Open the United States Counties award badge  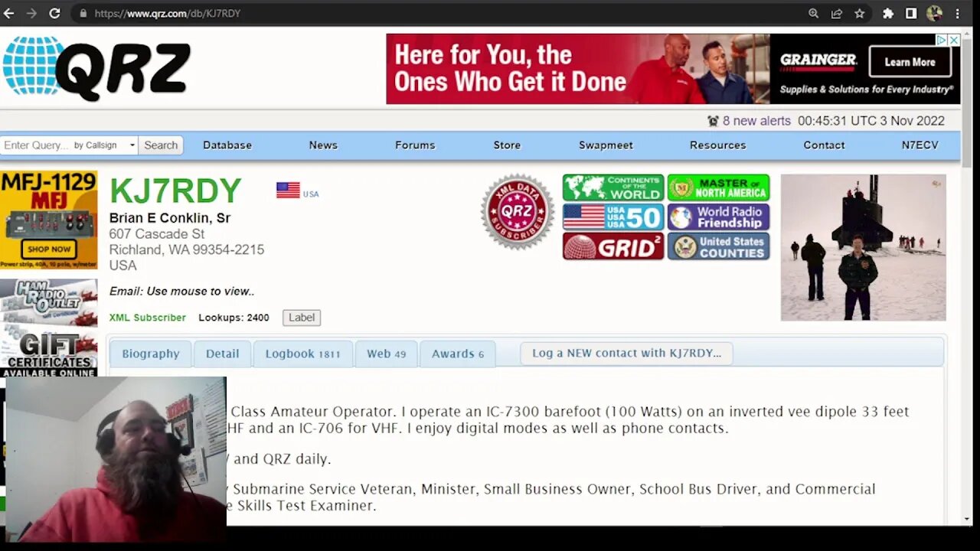tap(718, 246)
